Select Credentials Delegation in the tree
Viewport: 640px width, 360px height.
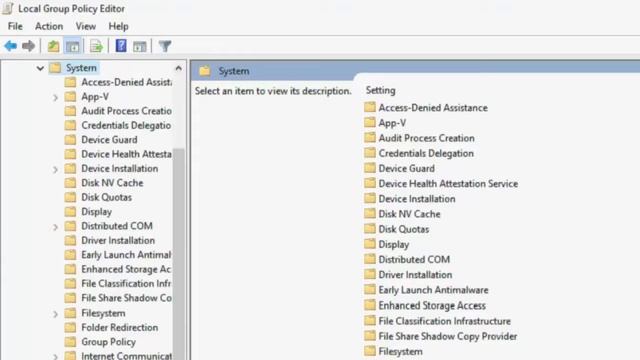click(x=126, y=125)
